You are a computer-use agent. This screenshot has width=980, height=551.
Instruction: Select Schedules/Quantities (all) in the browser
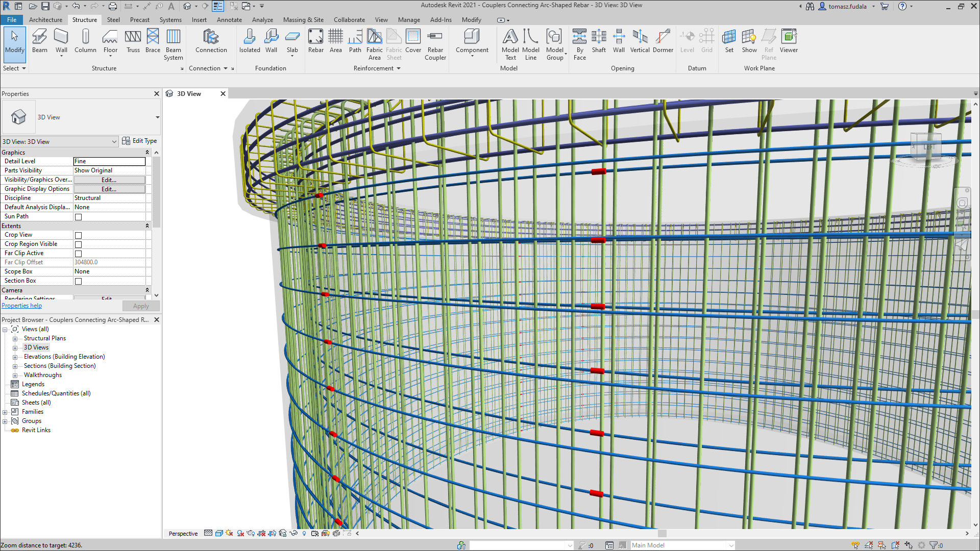(x=56, y=393)
